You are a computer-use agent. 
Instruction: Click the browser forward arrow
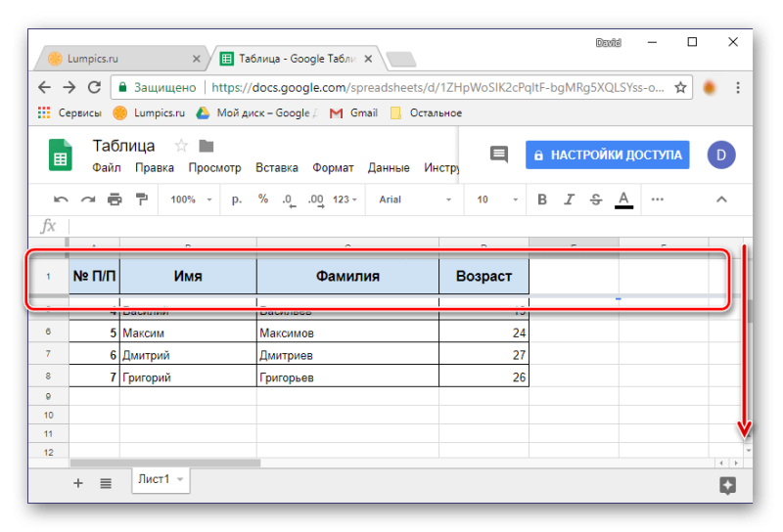point(69,88)
